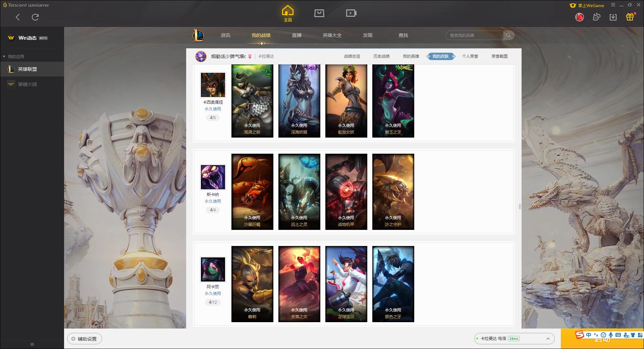Open the 查找 tab
The width and height of the screenshot is (644, 349).
(403, 35)
